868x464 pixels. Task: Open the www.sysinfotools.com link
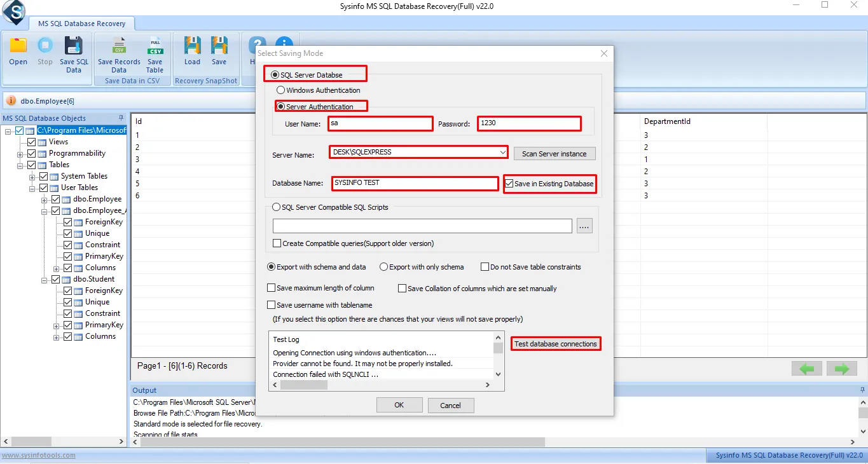coord(38,455)
